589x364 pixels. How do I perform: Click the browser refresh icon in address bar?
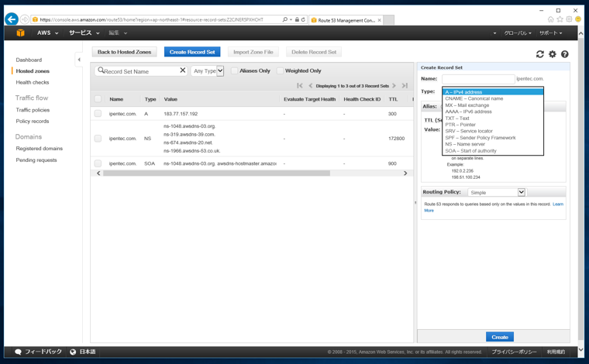click(303, 19)
